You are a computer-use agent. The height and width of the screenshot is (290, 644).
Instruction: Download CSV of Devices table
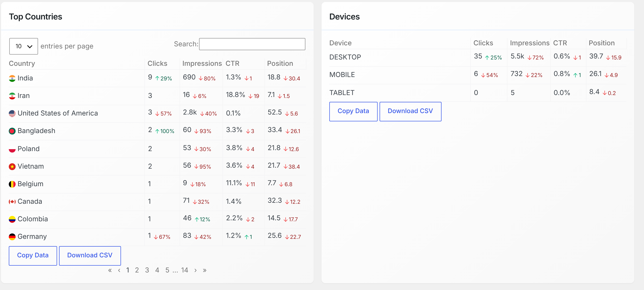pyautogui.click(x=410, y=111)
